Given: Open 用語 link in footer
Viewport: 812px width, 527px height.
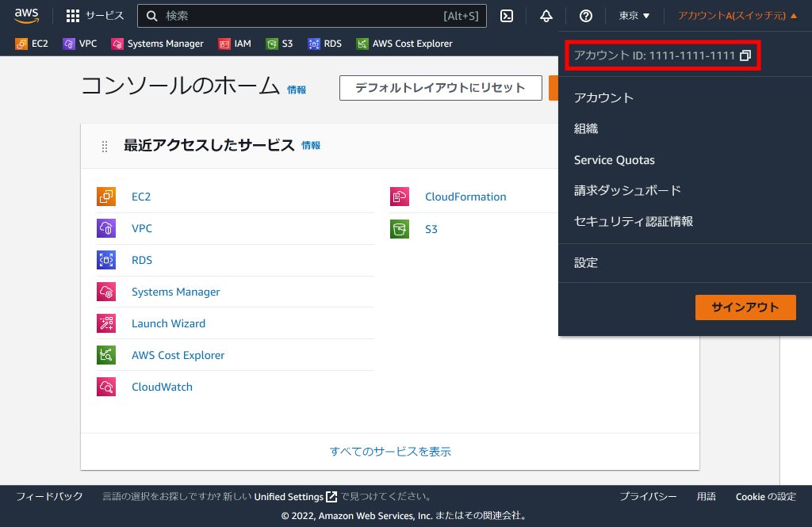Looking at the screenshot, I should click(706, 496).
